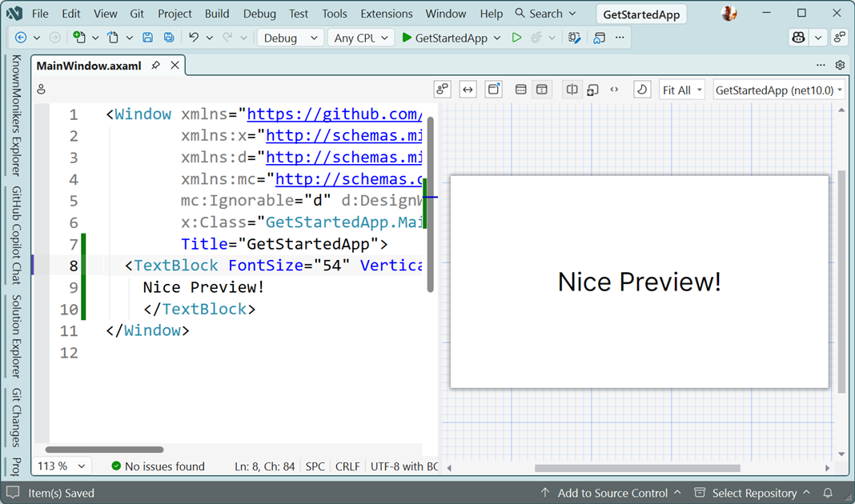Image resolution: width=855 pixels, height=504 pixels.
Task: Click the UTF-8 encoding indicator
Action: [x=404, y=466]
